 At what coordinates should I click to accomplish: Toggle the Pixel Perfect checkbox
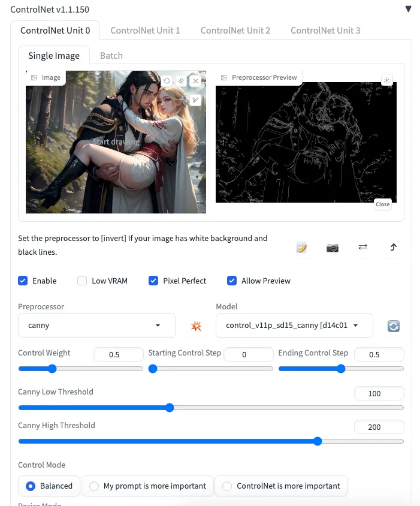tap(153, 281)
